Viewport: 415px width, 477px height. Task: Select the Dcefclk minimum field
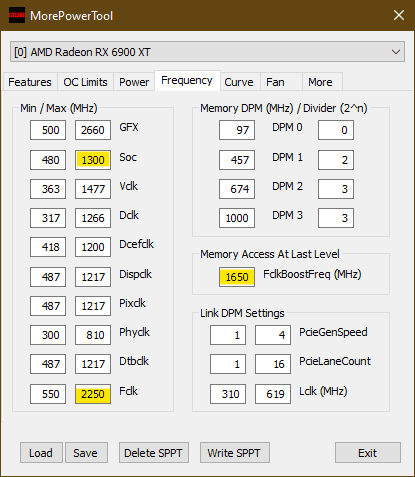tap(48, 247)
